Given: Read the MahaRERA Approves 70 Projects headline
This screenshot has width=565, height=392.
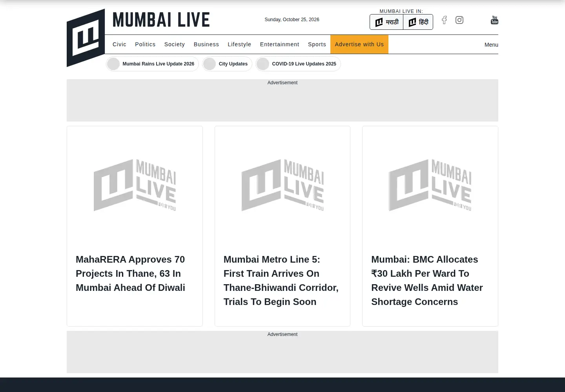Looking at the screenshot, I should (x=130, y=274).
